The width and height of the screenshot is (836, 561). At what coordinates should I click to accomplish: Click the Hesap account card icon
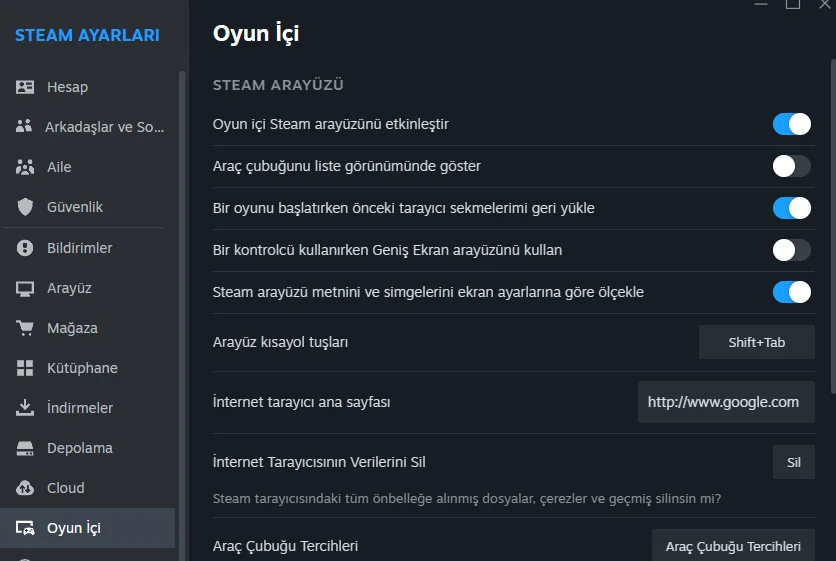click(25, 87)
